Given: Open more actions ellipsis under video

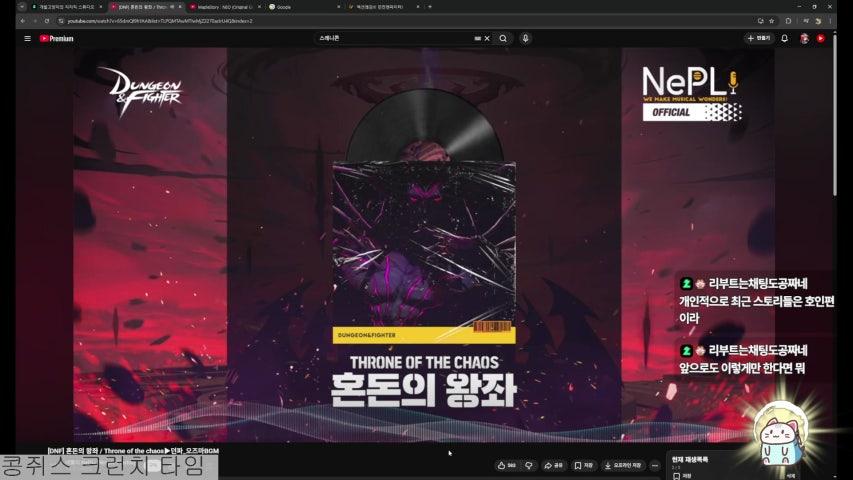Looking at the screenshot, I should click(655, 465).
